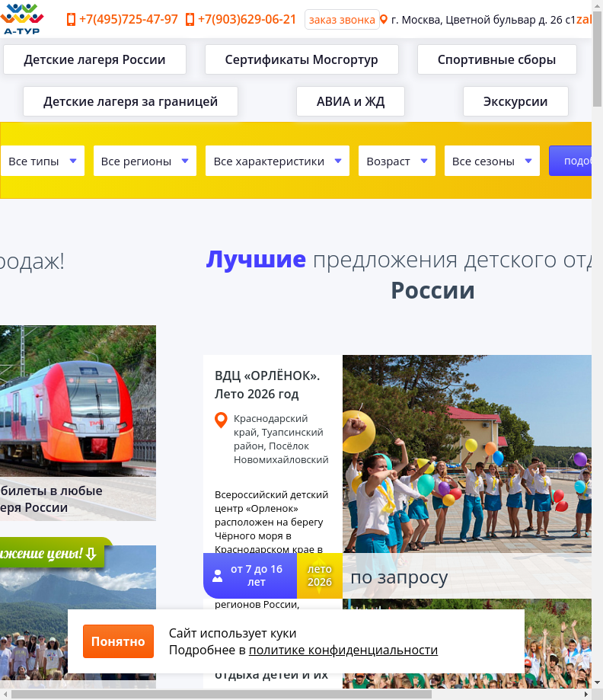
Task: Expand the Все сезоны dropdown
Action: (x=492, y=161)
